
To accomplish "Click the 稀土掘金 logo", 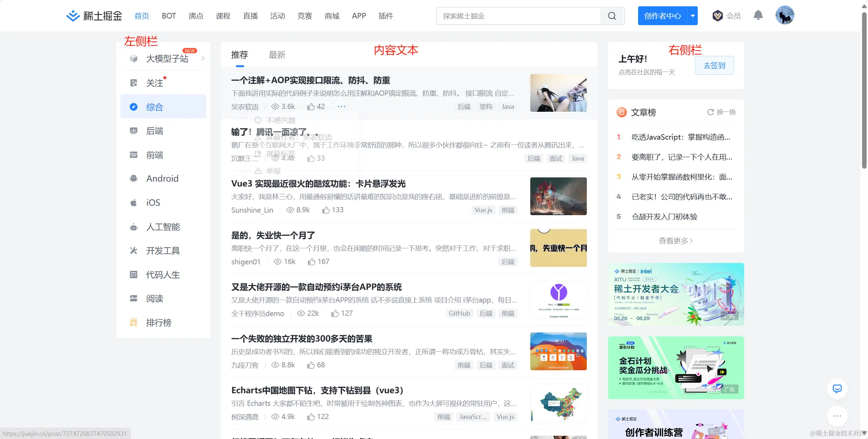I will pyautogui.click(x=94, y=16).
